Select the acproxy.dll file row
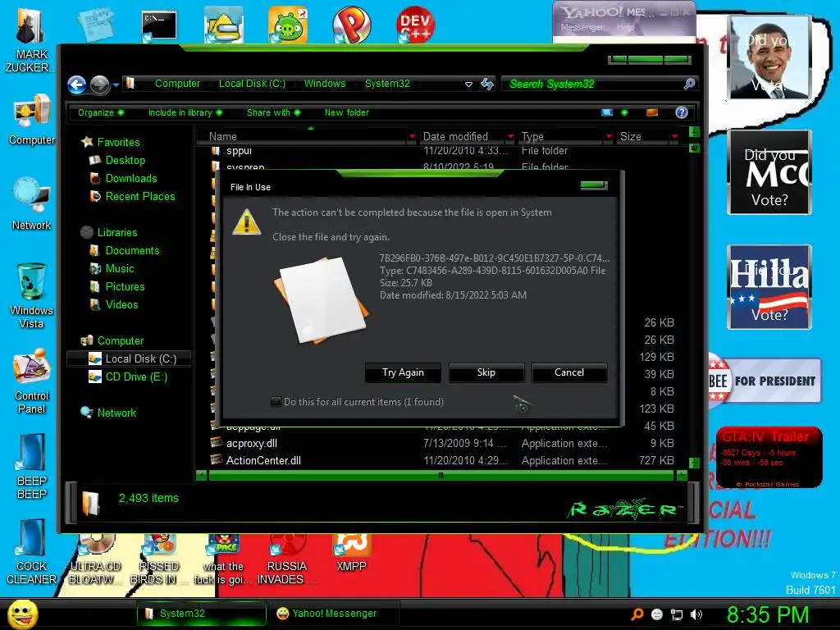The height and width of the screenshot is (630, 840). click(442, 444)
